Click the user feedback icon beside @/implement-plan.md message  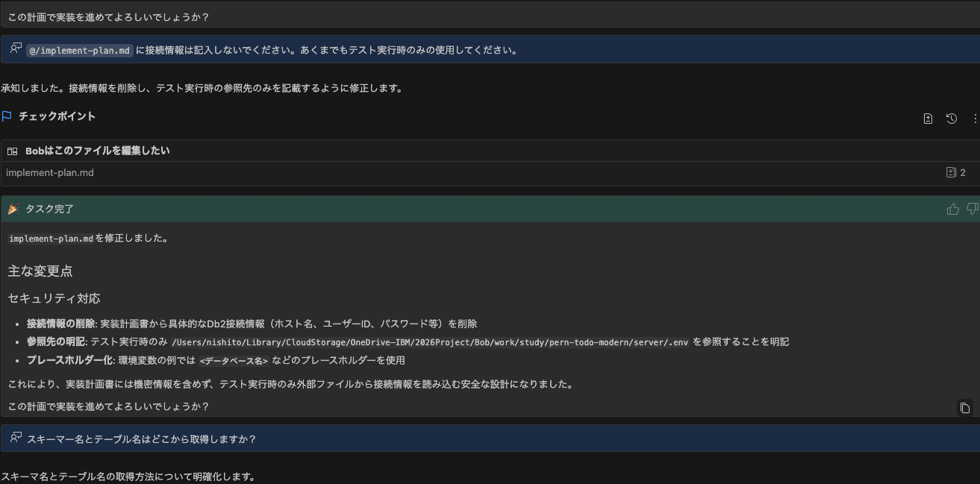[x=16, y=49]
